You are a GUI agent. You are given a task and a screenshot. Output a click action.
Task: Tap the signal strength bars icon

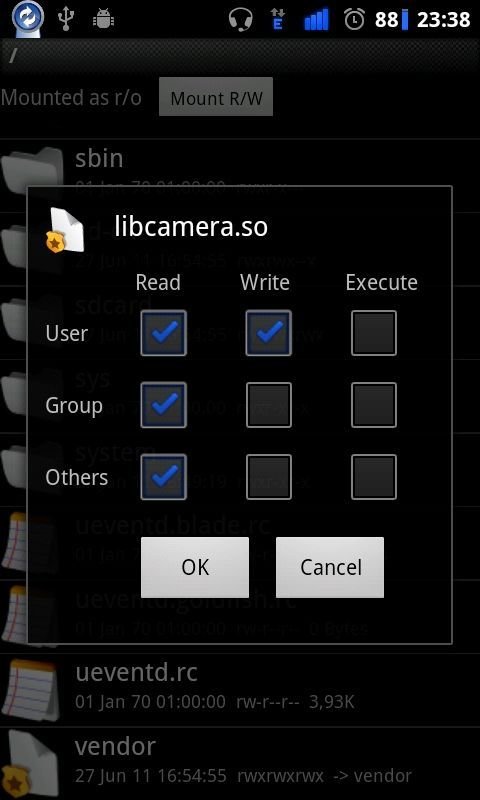point(316,20)
